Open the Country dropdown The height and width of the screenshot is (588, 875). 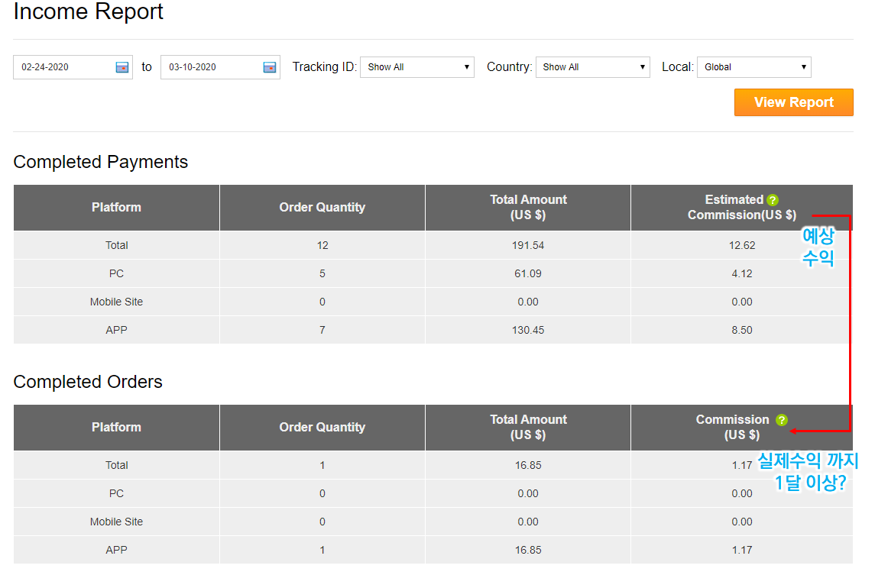tap(593, 67)
